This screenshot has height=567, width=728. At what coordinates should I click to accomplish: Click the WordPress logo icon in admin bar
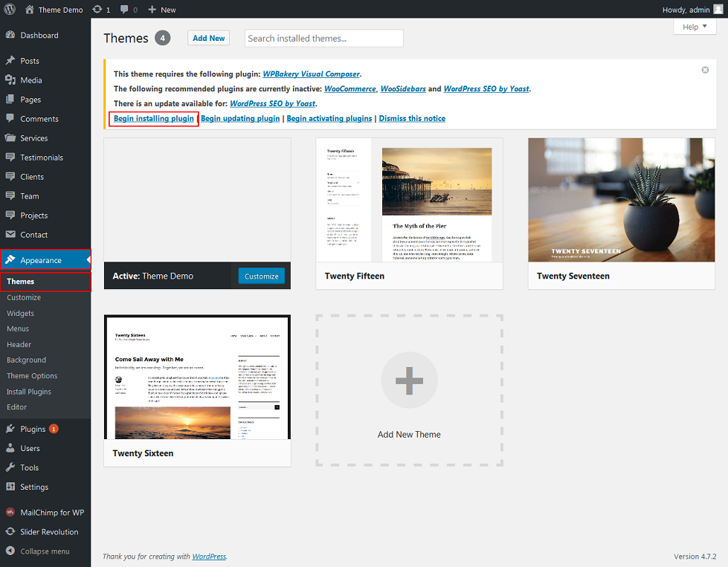coord(10,10)
